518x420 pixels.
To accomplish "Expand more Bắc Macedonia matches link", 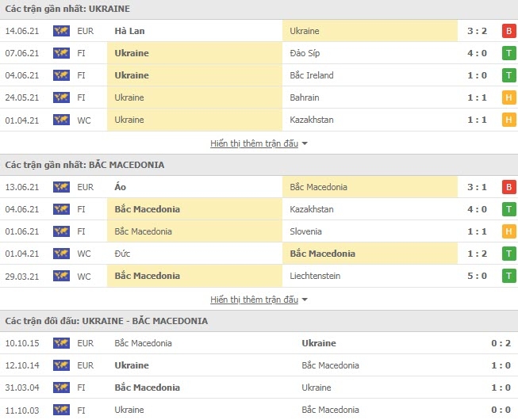I will click(x=255, y=300).
